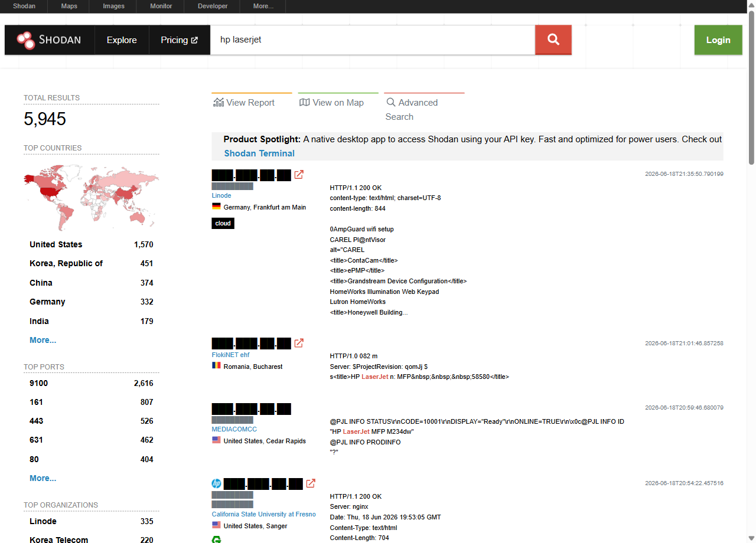Image resolution: width=756 pixels, height=543 pixels.
Task: Open the Monitor tab in top bar
Action: pyautogui.click(x=161, y=6)
